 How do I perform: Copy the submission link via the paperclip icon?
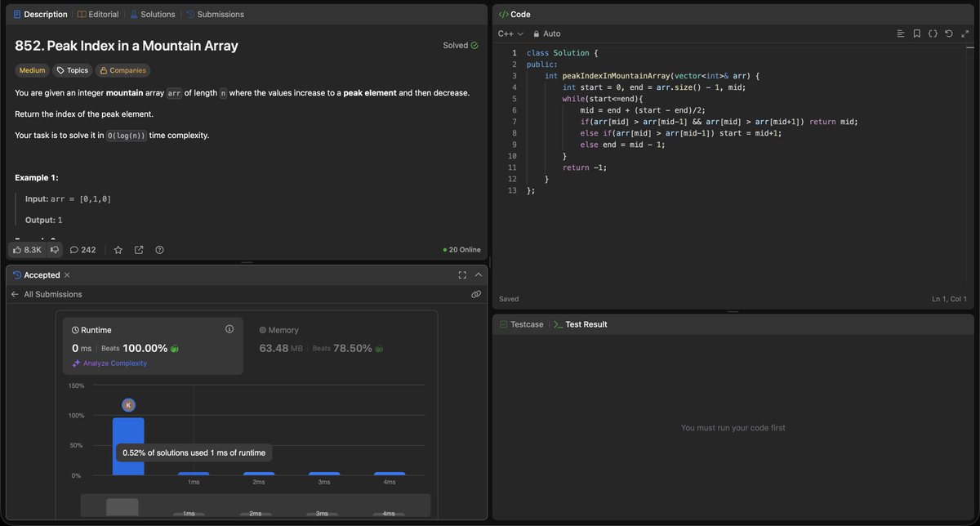click(476, 294)
